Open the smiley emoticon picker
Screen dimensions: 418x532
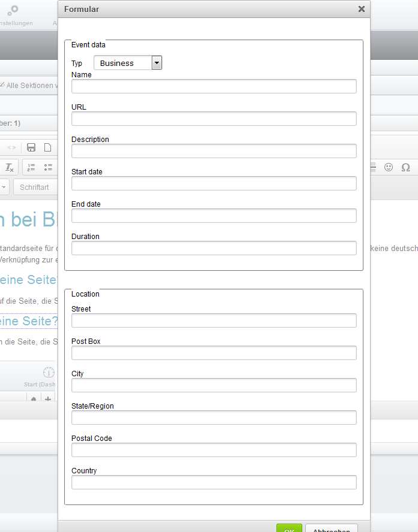coord(389,167)
